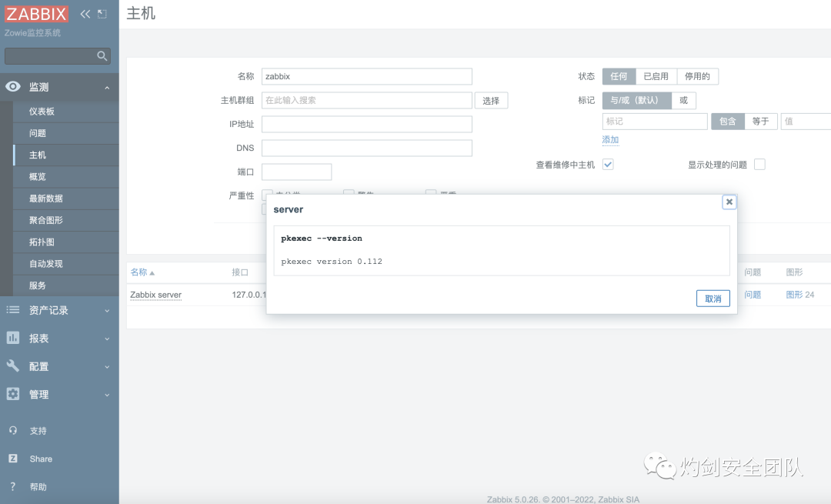The height and width of the screenshot is (504, 831).
Task: Select 任何 status option
Action: (619, 76)
